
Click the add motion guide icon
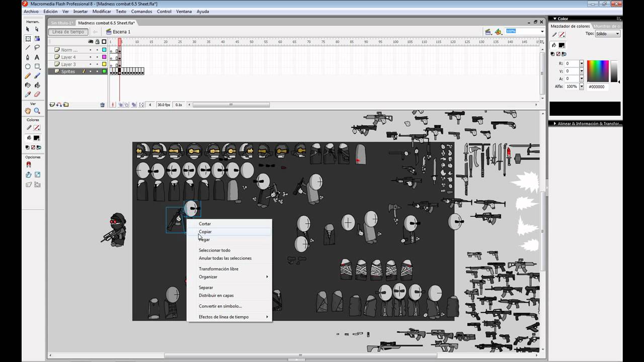[x=59, y=105]
